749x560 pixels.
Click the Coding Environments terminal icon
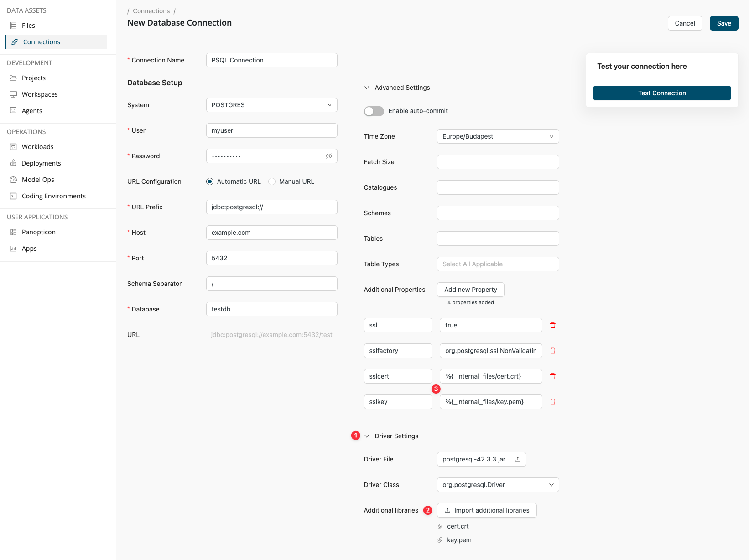pyautogui.click(x=13, y=196)
